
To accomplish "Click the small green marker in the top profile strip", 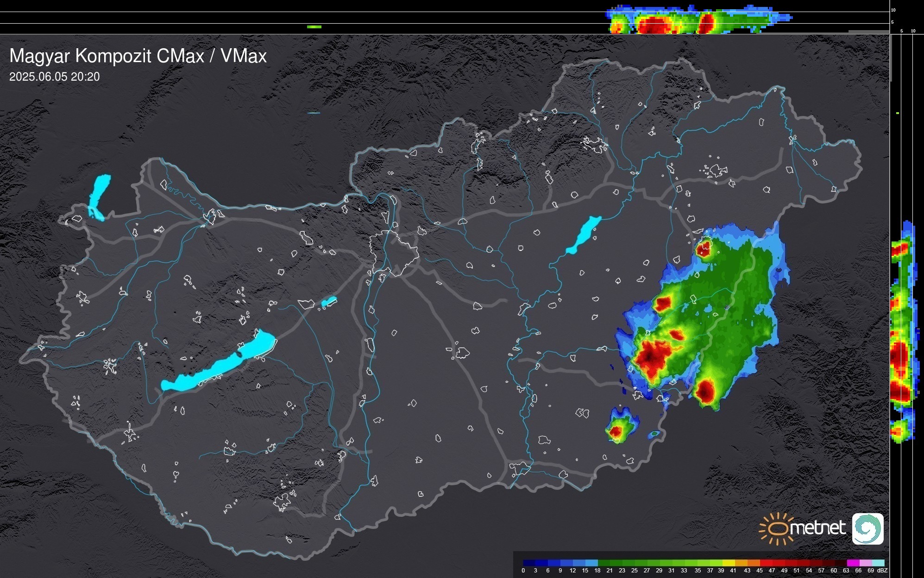I will click(314, 27).
